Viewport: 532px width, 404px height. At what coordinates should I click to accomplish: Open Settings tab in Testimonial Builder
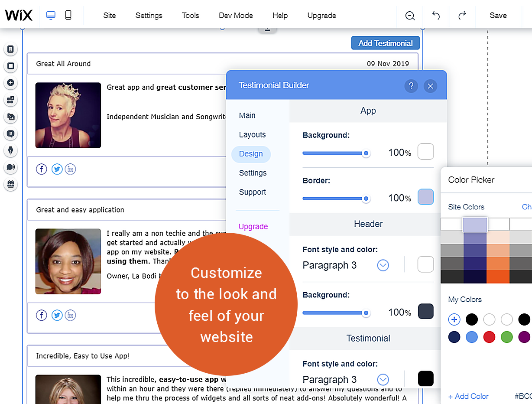(x=253, y=173)
